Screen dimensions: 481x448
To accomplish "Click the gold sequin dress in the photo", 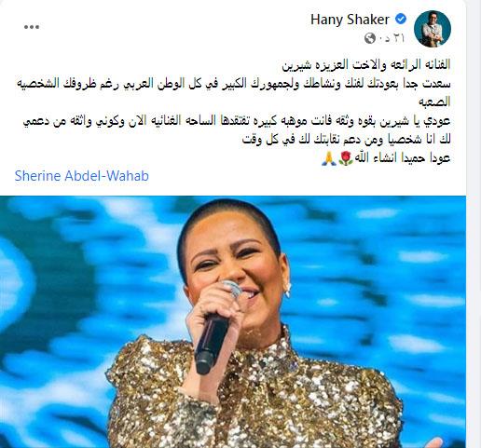I will [254, 394].
